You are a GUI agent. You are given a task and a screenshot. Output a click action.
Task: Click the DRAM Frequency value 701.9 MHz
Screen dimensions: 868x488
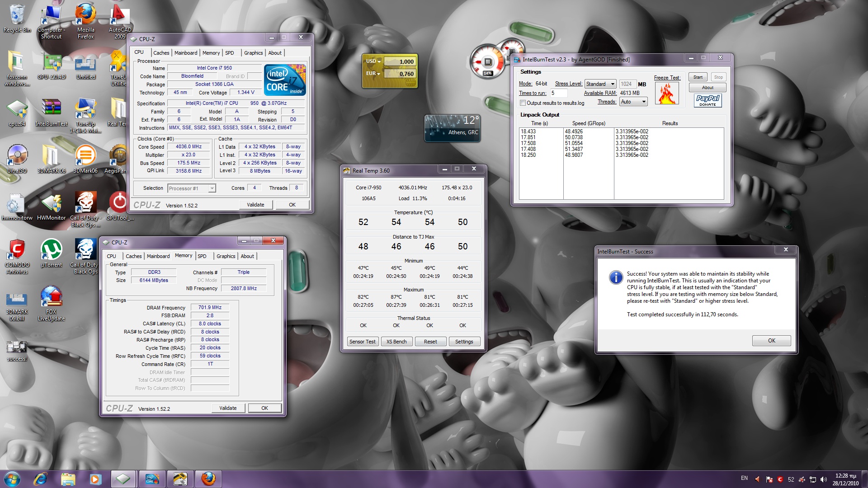(x=210, y=307)
